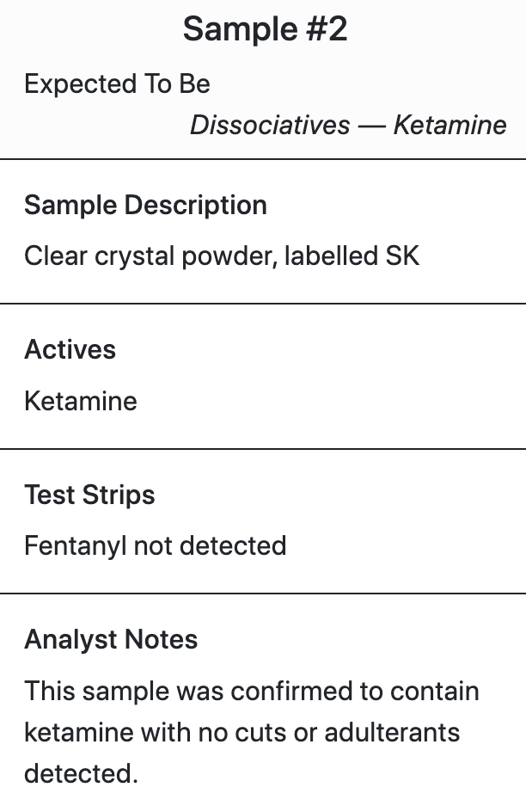526x812 pixels.
Task: Click the Sample #2 heading
Action: [x=265, y=29]
